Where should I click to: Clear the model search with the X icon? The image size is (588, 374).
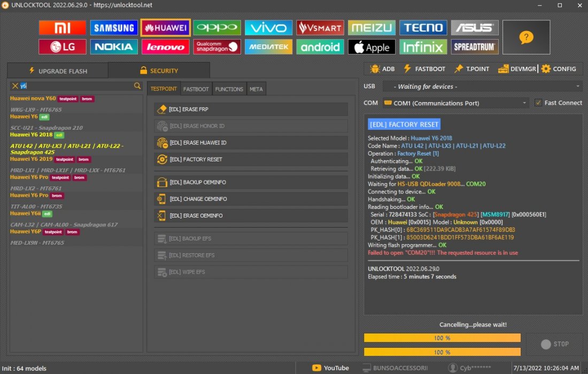click(x=15, y=86)
